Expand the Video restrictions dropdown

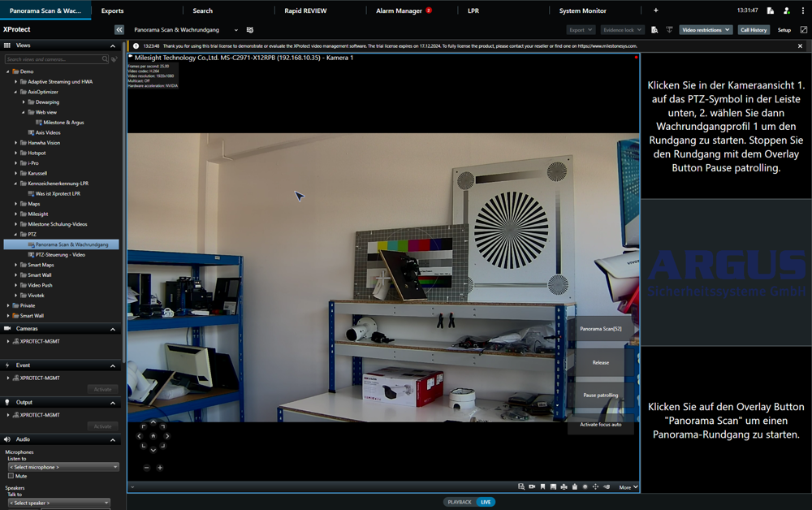click(705, 30)
